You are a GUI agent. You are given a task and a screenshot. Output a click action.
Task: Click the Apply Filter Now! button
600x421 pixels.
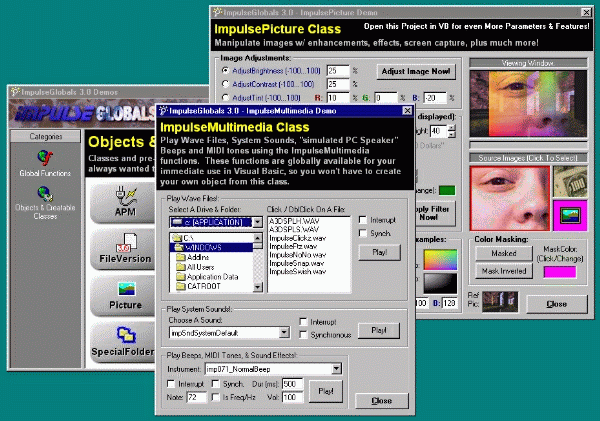pyautogui.click(x=434, y=214)
